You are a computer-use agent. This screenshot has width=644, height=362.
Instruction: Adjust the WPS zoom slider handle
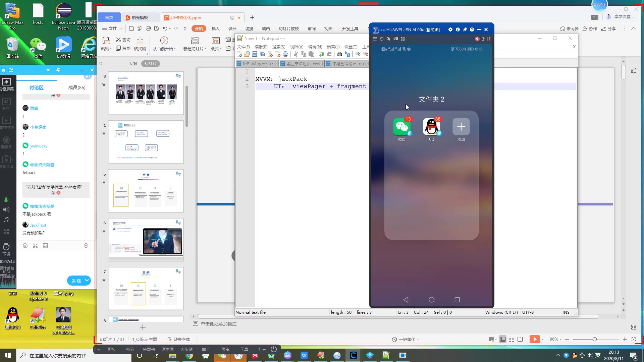(595, 339)
